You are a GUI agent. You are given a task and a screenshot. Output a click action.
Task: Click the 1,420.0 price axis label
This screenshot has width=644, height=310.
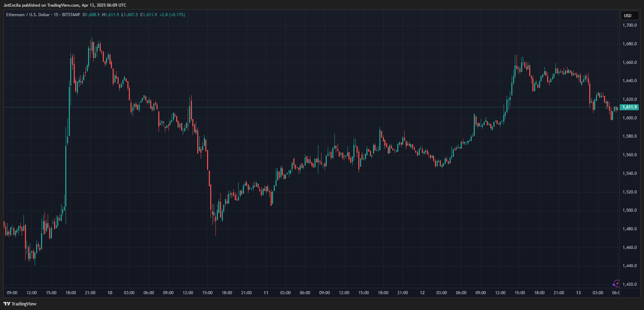click(x=629, y=284)
